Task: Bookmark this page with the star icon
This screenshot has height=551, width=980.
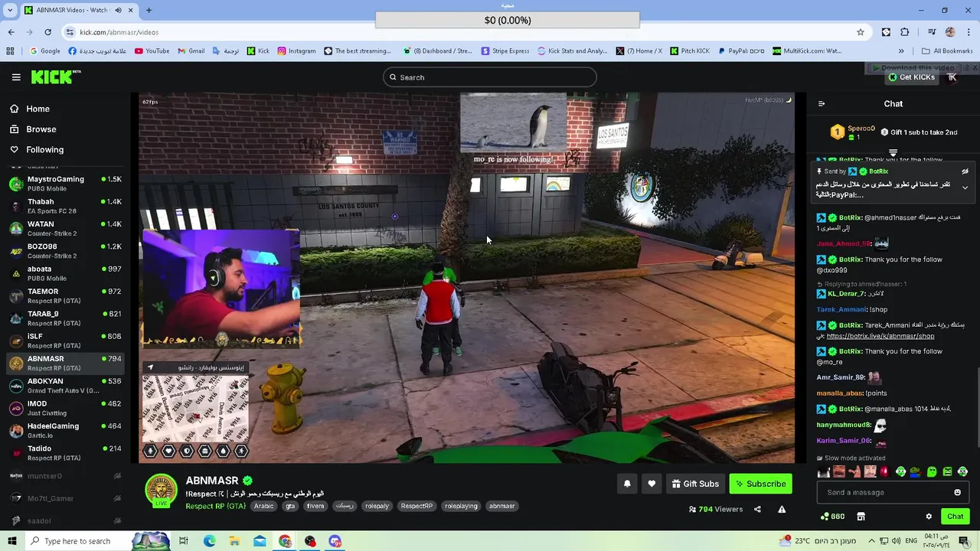Action: 861,32
